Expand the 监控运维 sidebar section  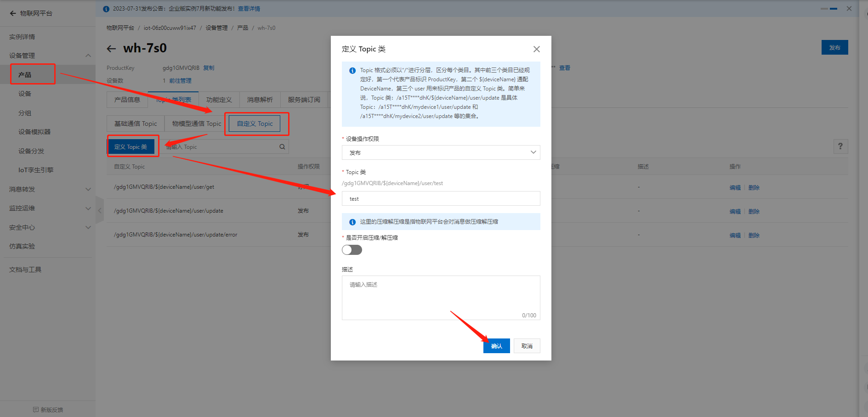[88, 208]
